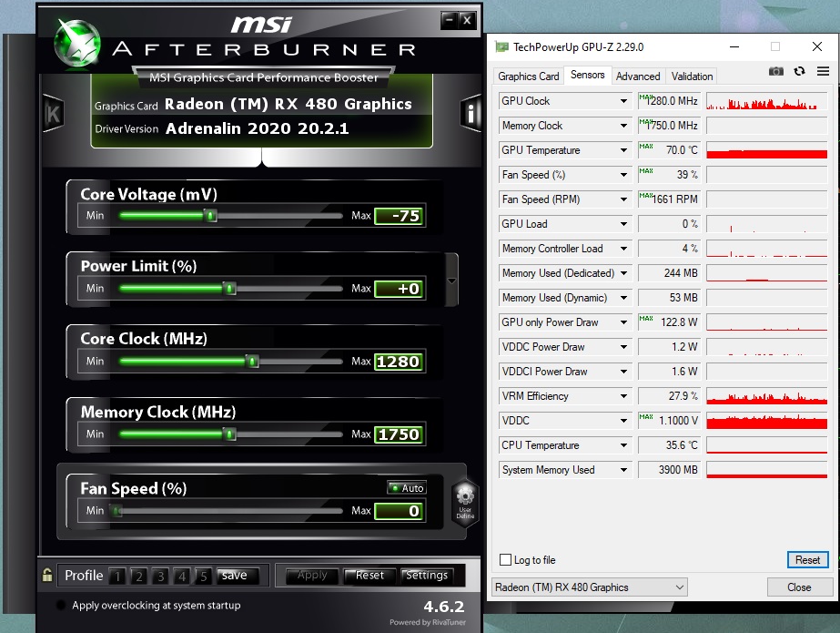Click the Core Clock 1280 value field

point(400,362)
